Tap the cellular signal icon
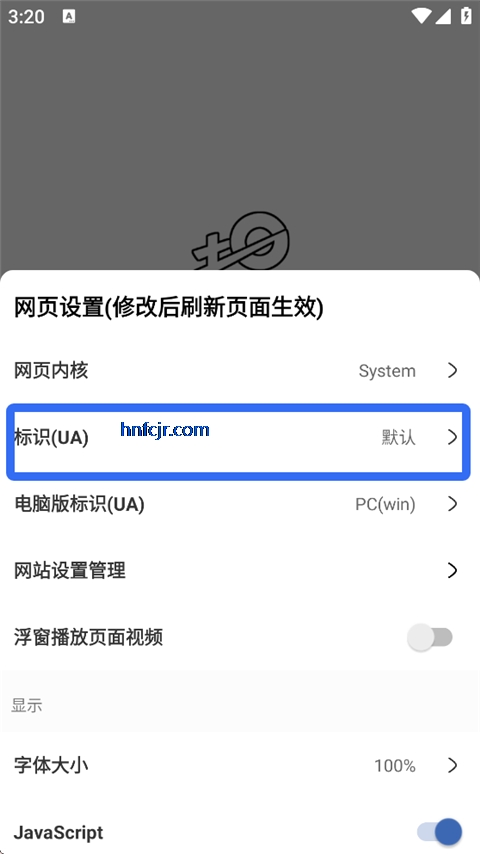The width and height of the screenshot is (480, 854). point(443,16)
